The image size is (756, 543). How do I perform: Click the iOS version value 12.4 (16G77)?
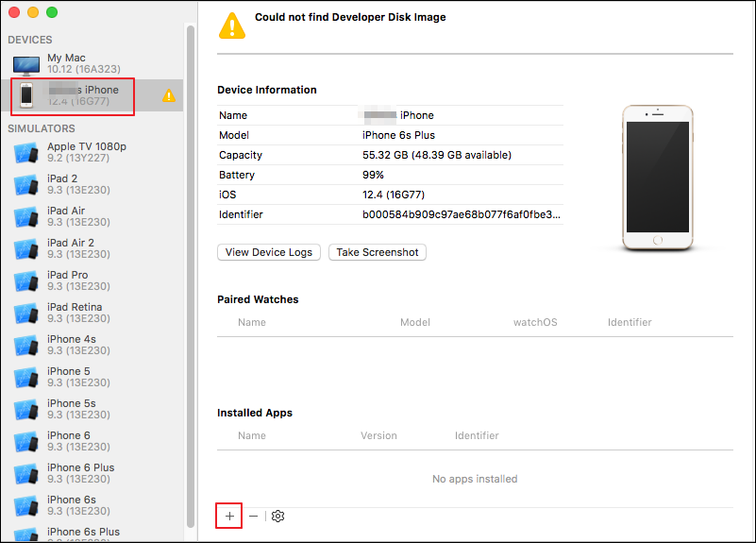click(x=394, y=195)
